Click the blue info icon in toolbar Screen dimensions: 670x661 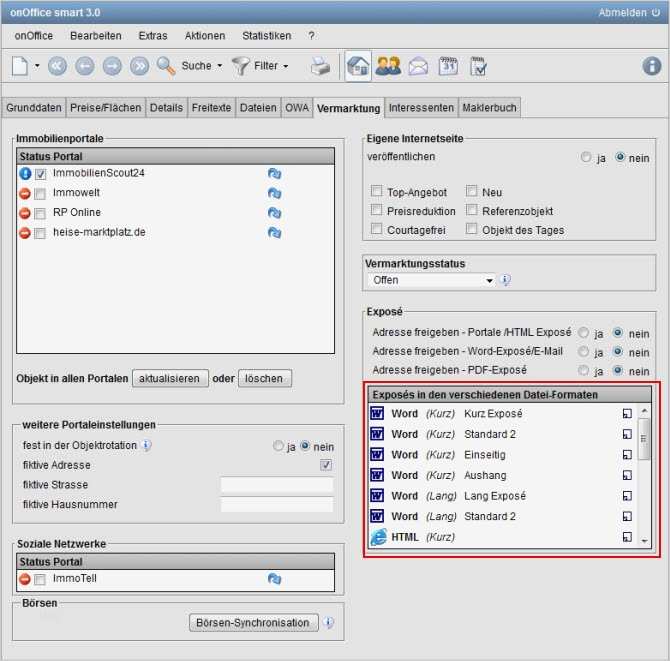click(652, 66)
